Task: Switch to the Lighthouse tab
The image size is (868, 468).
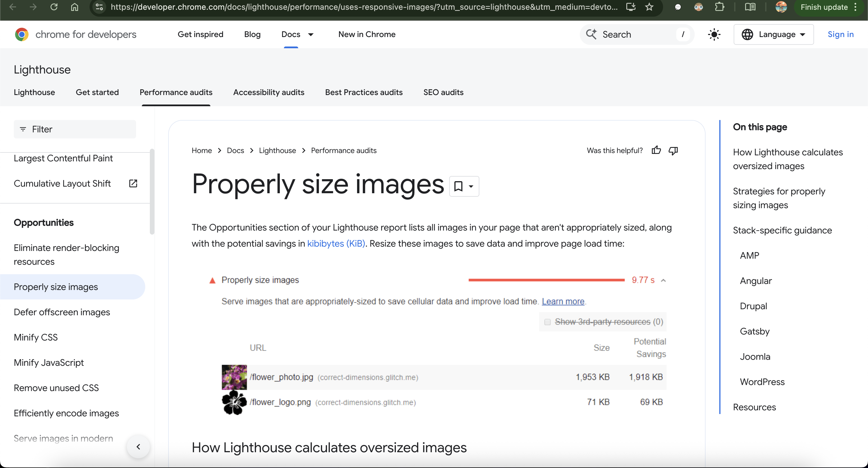Action: coord(34,92)
